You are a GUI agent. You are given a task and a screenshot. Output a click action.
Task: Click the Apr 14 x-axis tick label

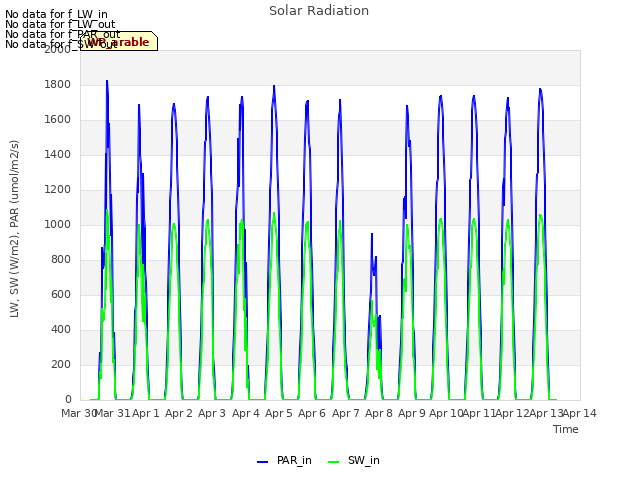click(x=580, y=413)
